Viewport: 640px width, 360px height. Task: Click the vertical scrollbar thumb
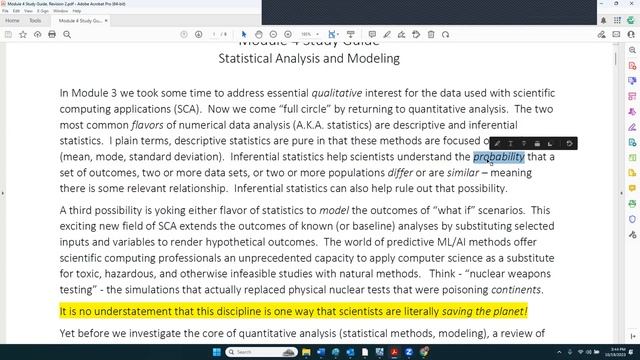[615, 59]
